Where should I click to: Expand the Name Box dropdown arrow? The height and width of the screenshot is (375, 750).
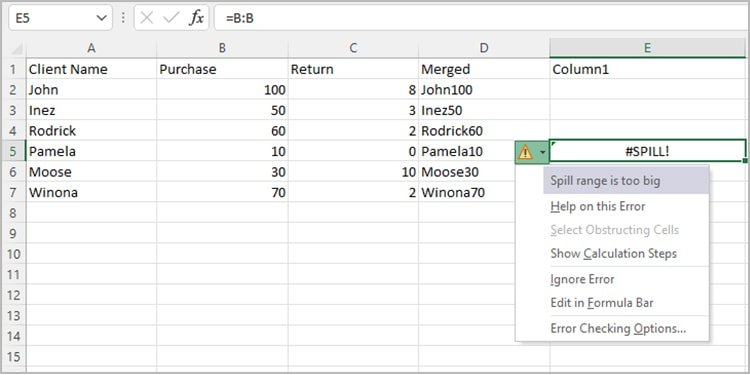click(101, 18)
